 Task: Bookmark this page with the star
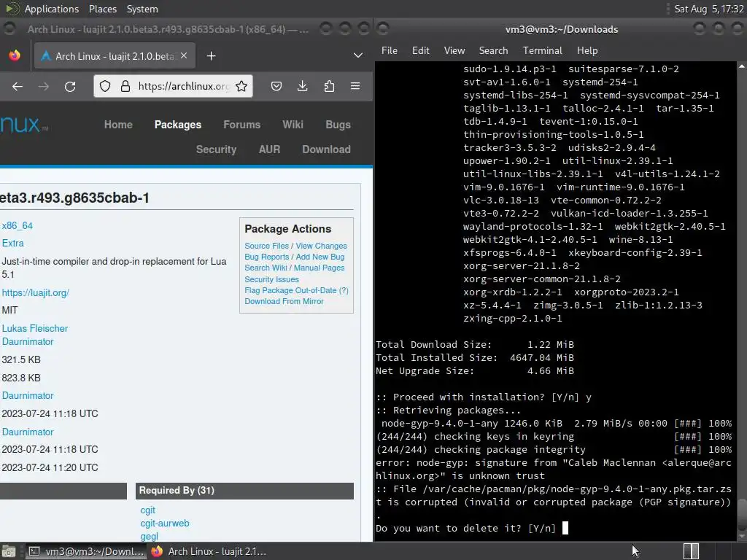click(241, 86)
